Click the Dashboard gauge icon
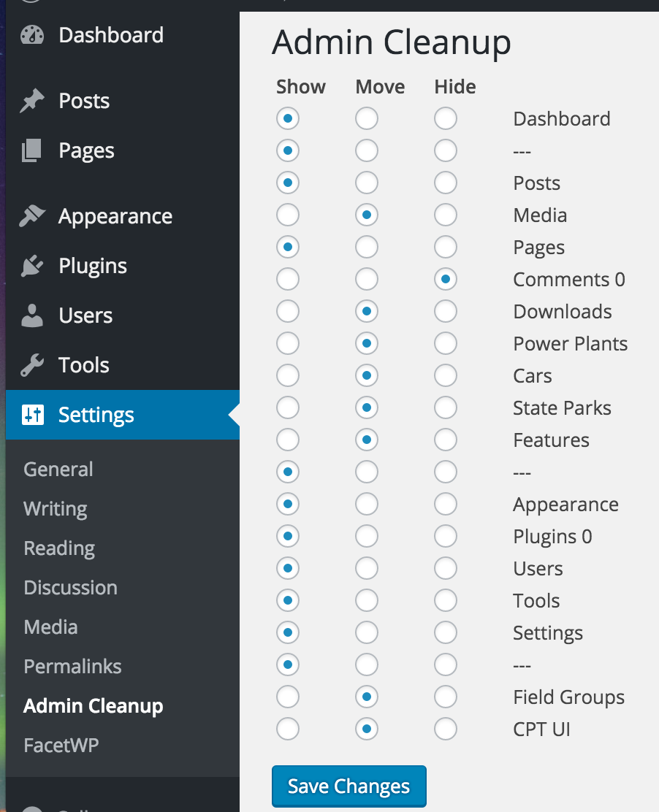 [x=33, y=36]
